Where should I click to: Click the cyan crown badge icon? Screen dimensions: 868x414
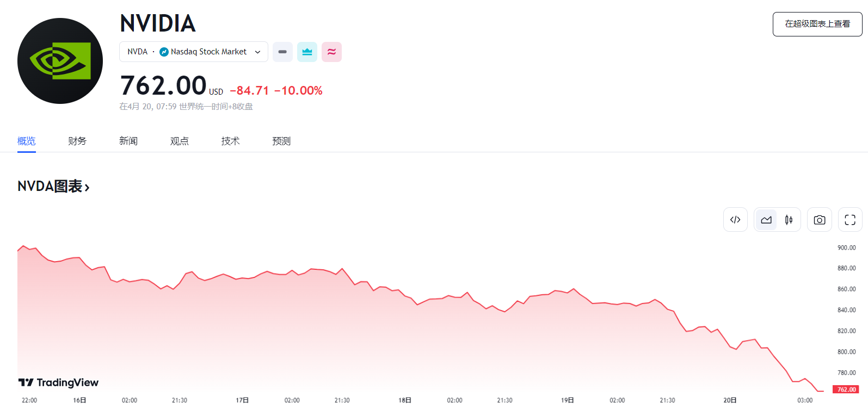pos(307,52)
